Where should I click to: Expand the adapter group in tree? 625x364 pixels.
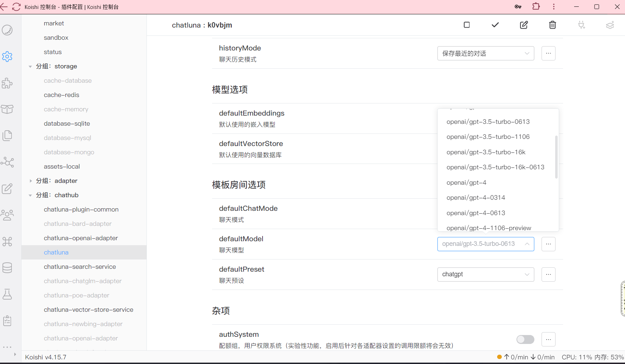tap(30, 181)
